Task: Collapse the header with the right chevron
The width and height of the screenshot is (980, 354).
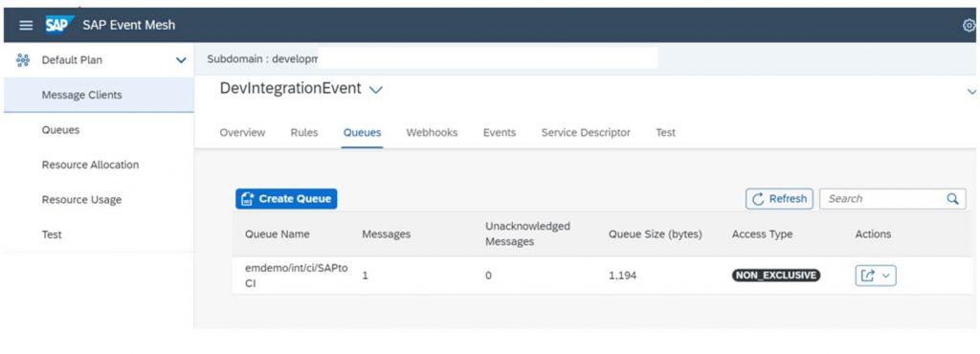Action: [x=972, y=91]
